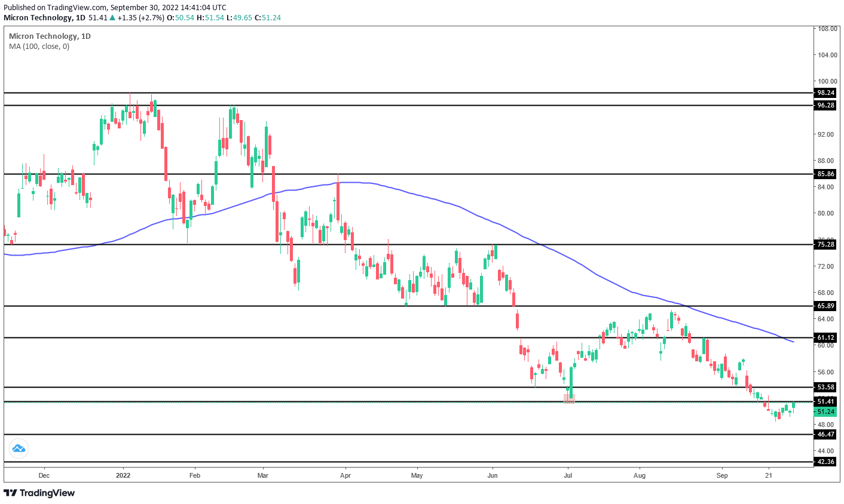The image size is (844, 504).
Task: Select the 61.12 price level label
Action: (825, 337)
